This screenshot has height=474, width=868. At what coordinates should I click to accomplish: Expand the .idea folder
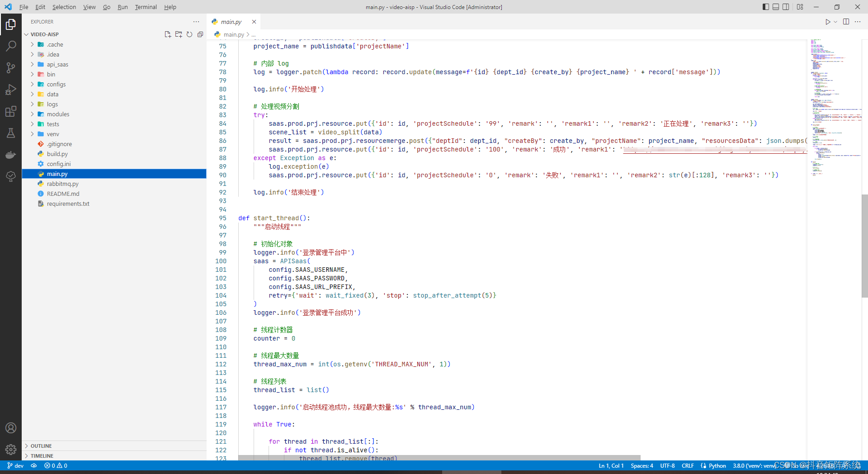click(114, 54)
